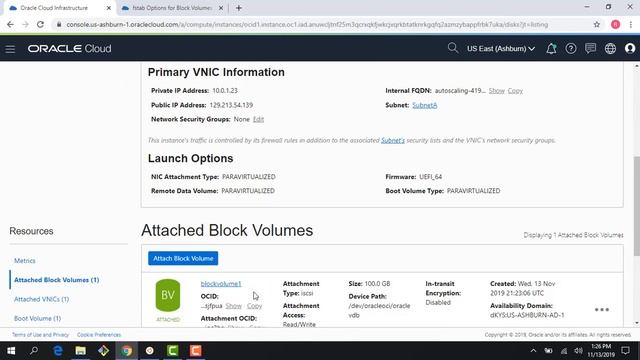Open Windows taskbar search
This screenshot has width=640, height=360.
[34, 351]
